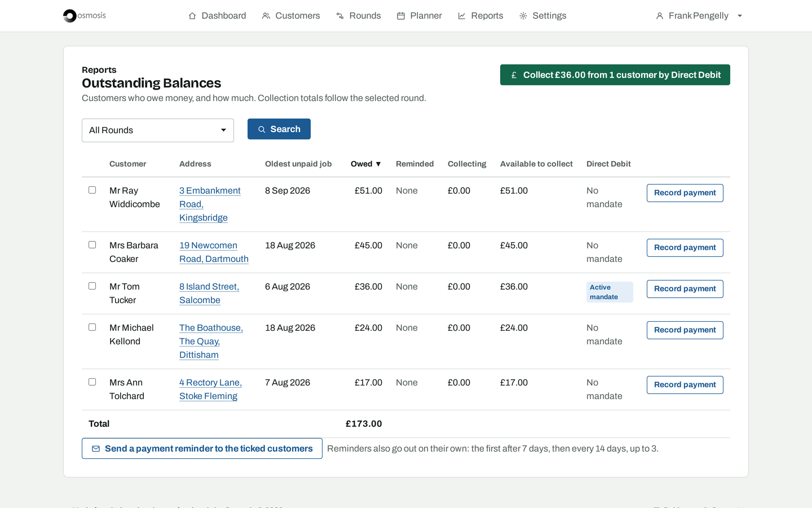The height and width of the screenshot is (508, 812).
Task: Open the Reports menu item
Action: pyautogui.click(x=480, y=16)
